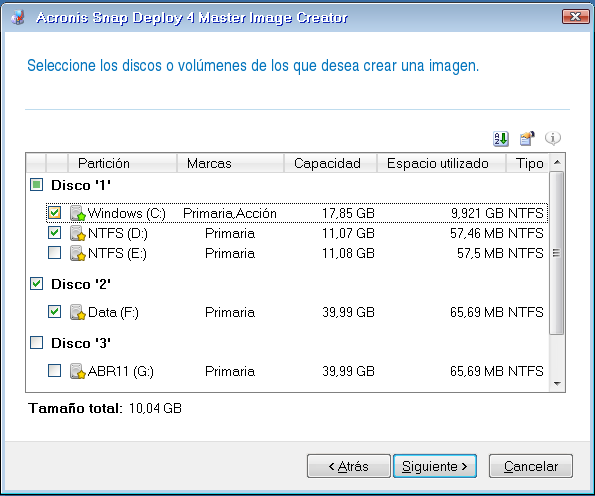The image size is (595, 496).
Task: Select the NTFS (D:) partition name
Action: click(x=118, y=233)
